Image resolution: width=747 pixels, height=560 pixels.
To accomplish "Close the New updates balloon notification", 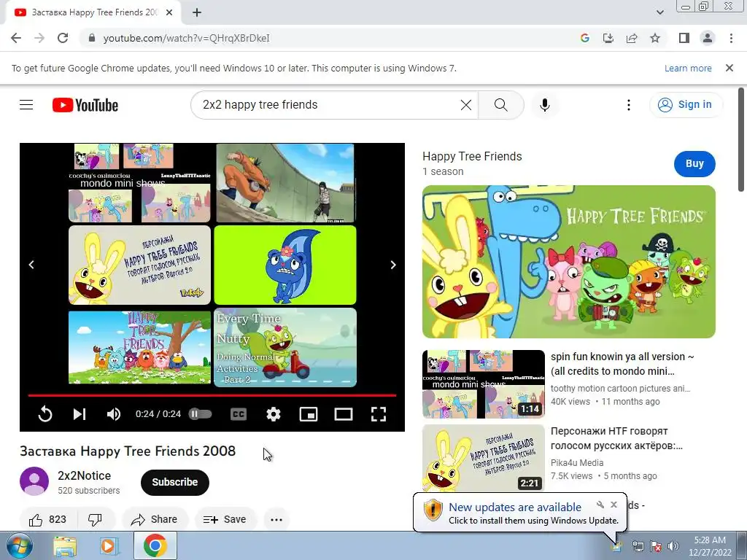I will (x=614, y=505).
